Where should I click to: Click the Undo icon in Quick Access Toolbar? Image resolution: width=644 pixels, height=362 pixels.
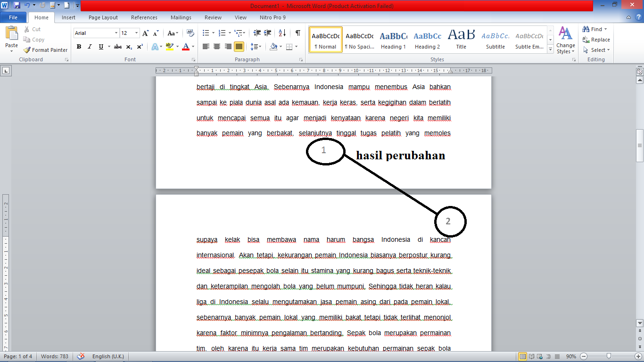point(27,5)
